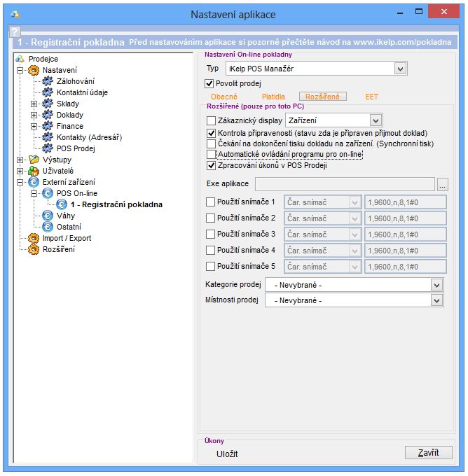Click Uložit to save settings
This screenshot has width=468, height=476.
(227, 454)
